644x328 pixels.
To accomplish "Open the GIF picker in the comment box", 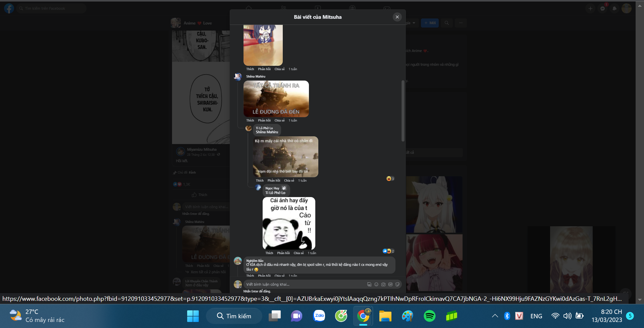I will 390,284.
